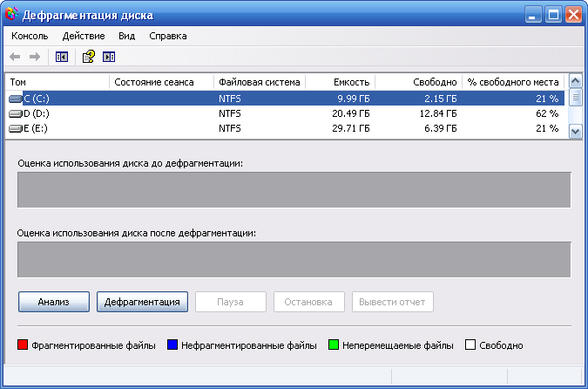This screenshot has height=389, width=588.
Task: Click the red Фрагментированные файлы swatch
Action: (x=23, y=345)
